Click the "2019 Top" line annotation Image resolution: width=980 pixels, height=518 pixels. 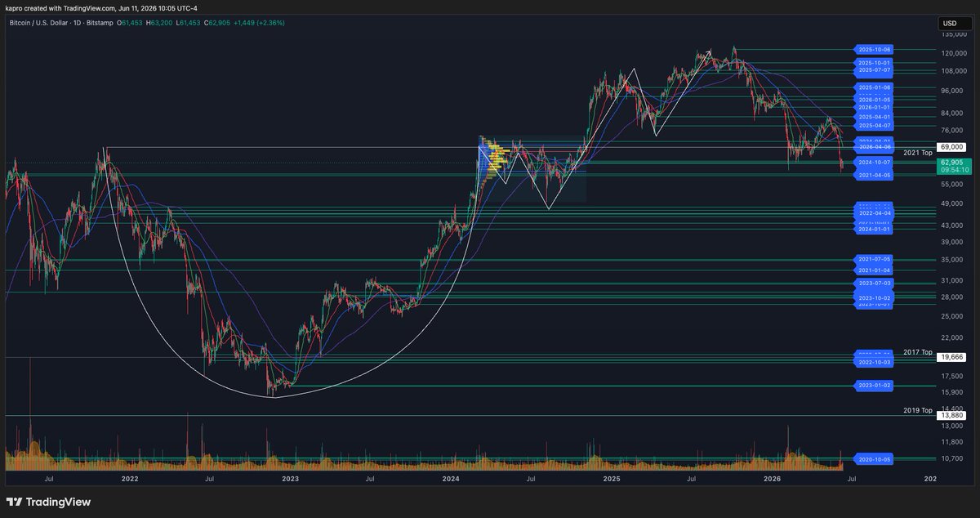917,410
